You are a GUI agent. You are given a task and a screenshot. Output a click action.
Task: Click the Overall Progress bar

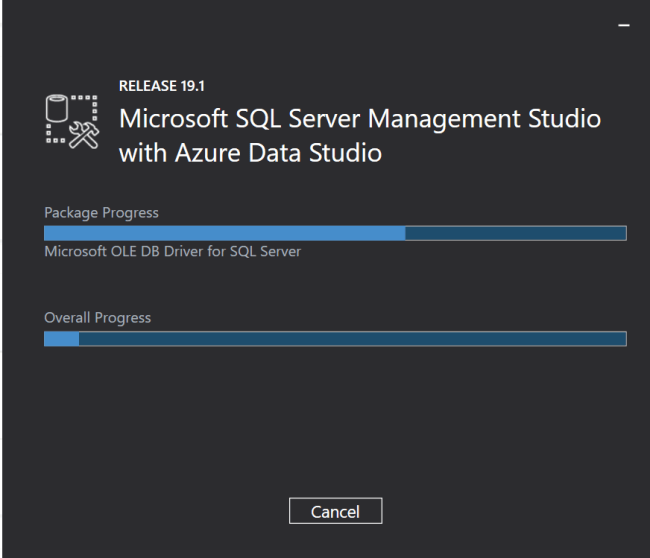click(x=335, y=339)
